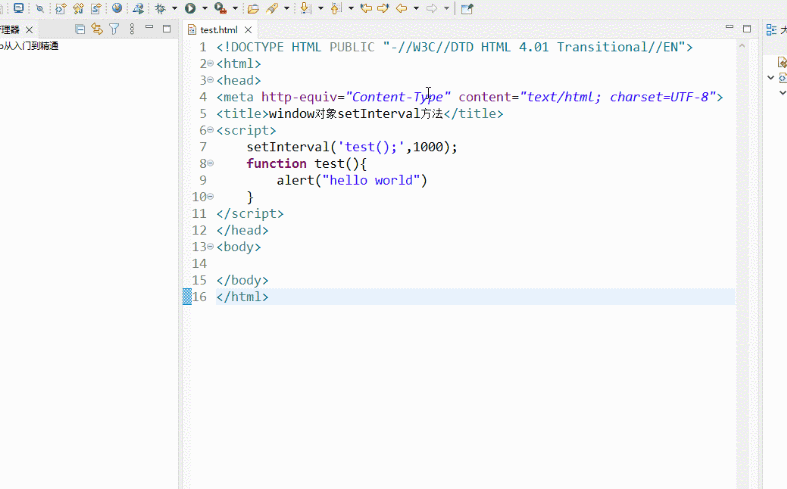Screen dimensions: 787x489
Task: Click the </head> tag on line 12
Action: 242,230
